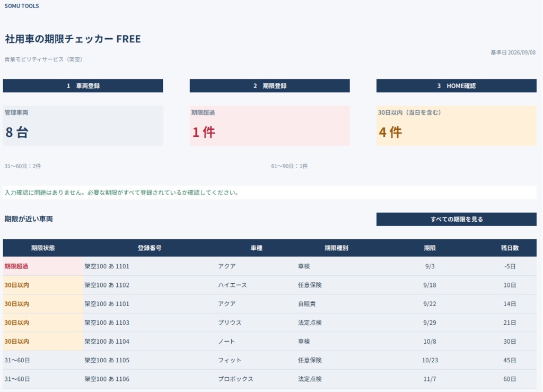Click registration 架空100 あ 1104
543x392 pixels.
coord(107,341)
